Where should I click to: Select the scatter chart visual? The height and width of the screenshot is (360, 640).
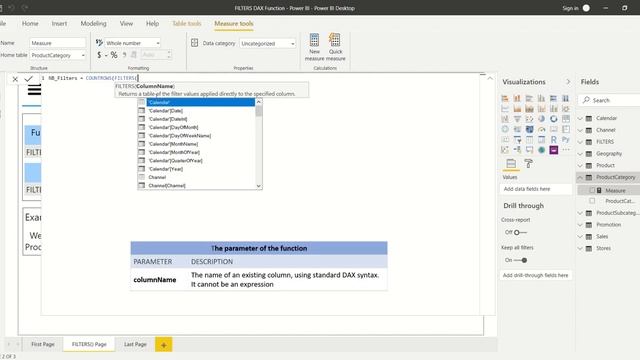[x=529, y=119]
